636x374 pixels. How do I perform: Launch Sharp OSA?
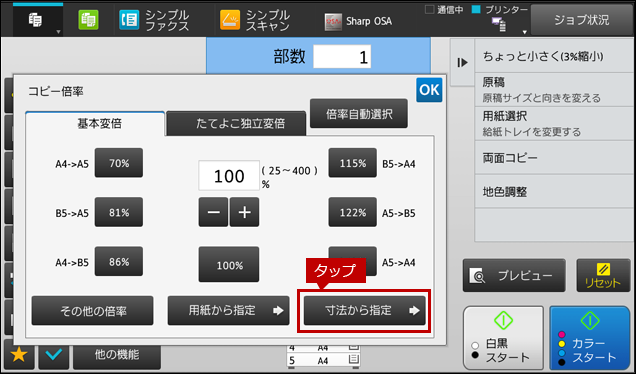pyautogui.click(x=359, y=21)
